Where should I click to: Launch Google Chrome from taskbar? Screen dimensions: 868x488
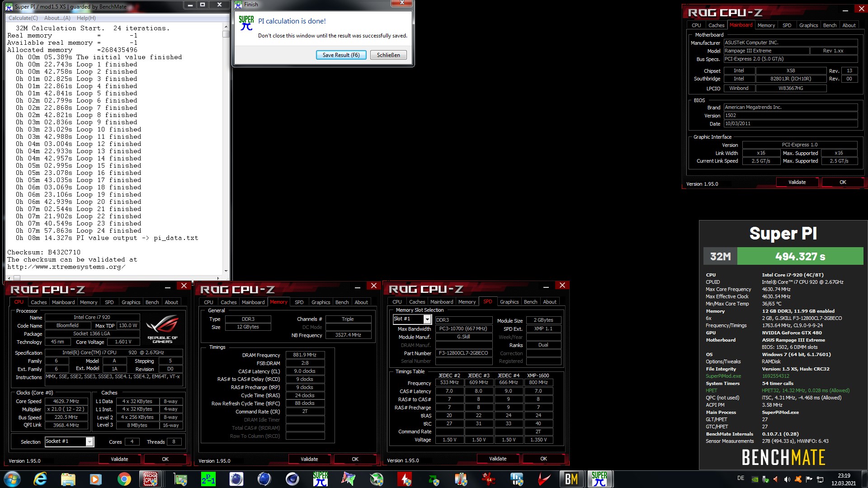[x=124, y=479]
